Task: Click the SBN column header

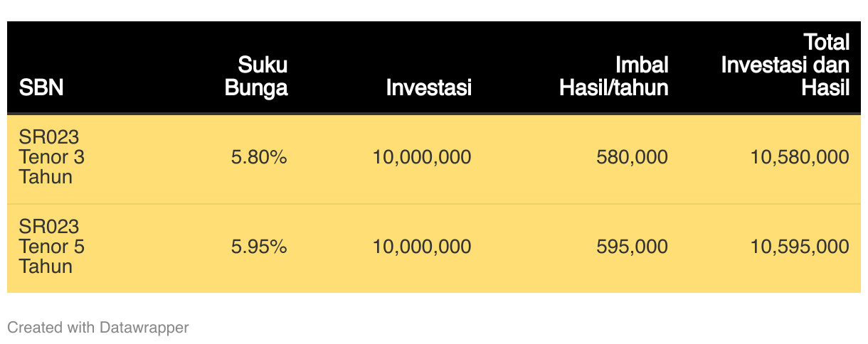Action: [41, 88]
